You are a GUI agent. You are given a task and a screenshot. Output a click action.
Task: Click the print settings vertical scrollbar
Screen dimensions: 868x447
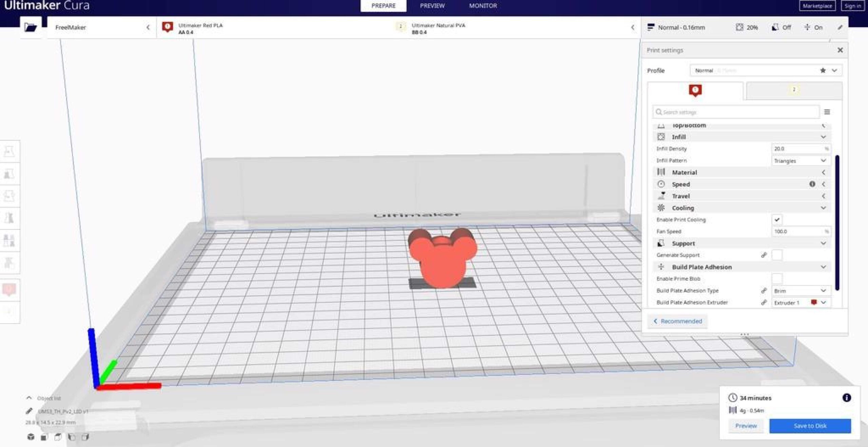click(837, 222)
